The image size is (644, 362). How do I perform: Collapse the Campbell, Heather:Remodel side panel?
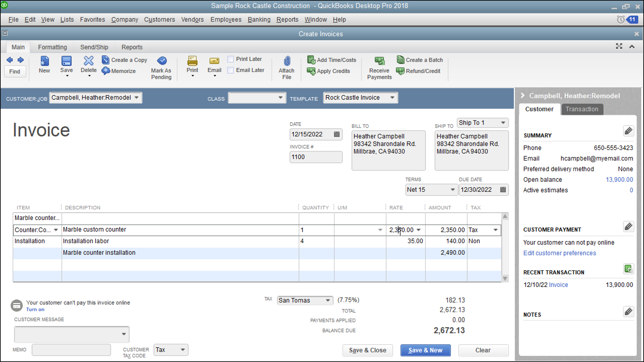pos(522,96)
